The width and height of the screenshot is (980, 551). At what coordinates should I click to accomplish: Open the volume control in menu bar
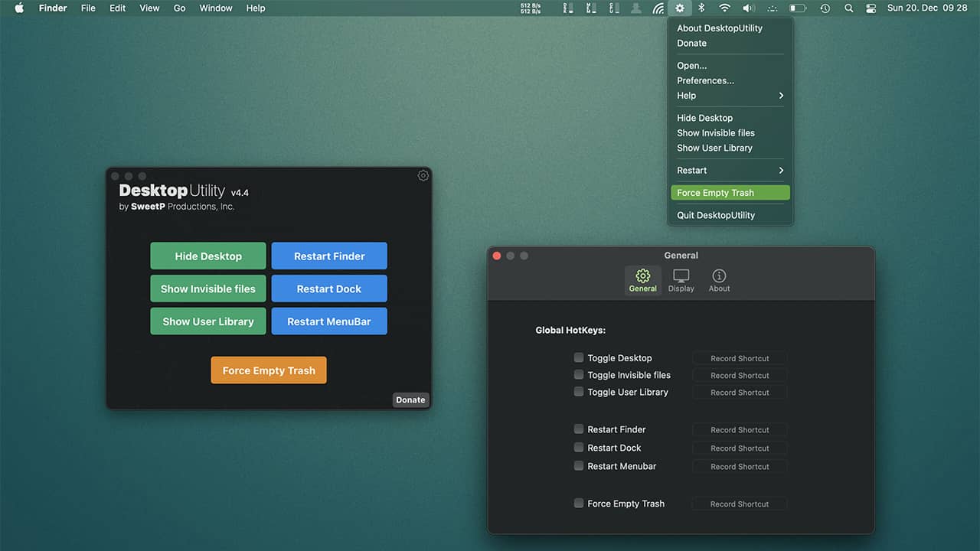(x=748, y=8)
